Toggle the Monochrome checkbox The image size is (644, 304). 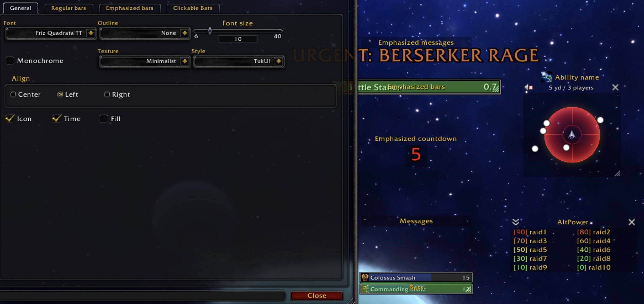(x=10, y=60)
